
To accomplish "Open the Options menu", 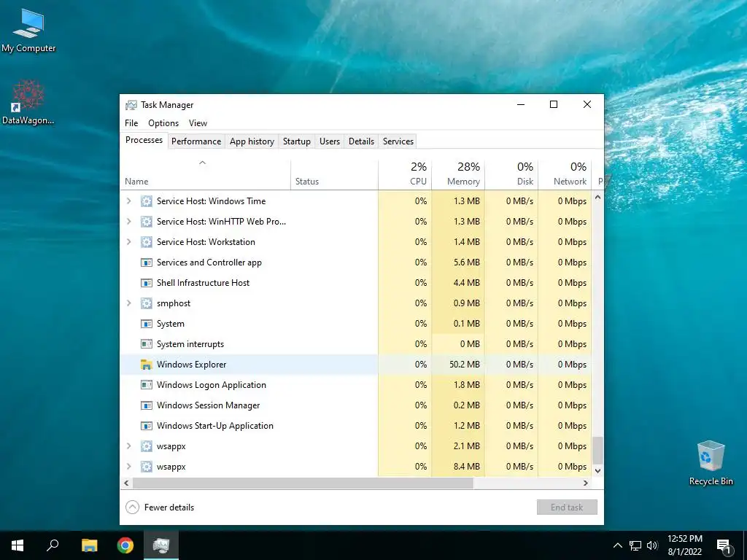I will [x=163, y=122].
